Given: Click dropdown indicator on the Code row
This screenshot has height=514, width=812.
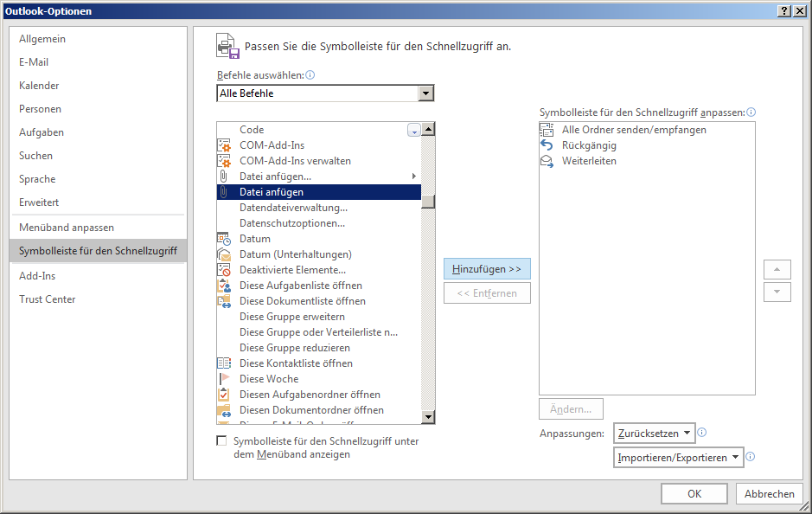Looking at the screenshot, I should coord(413,130).
